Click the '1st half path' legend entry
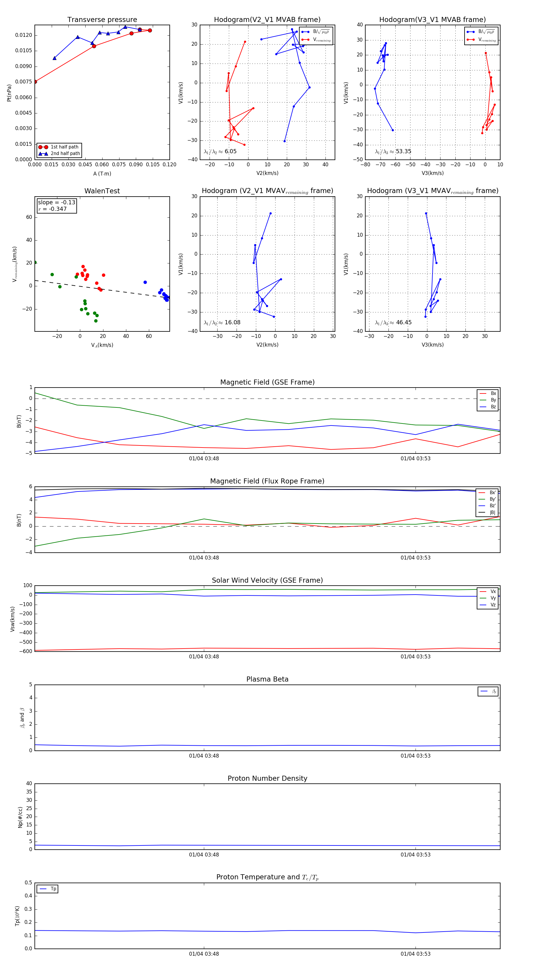This screenshot has width=535, height=980. click(x=59, y=147)
